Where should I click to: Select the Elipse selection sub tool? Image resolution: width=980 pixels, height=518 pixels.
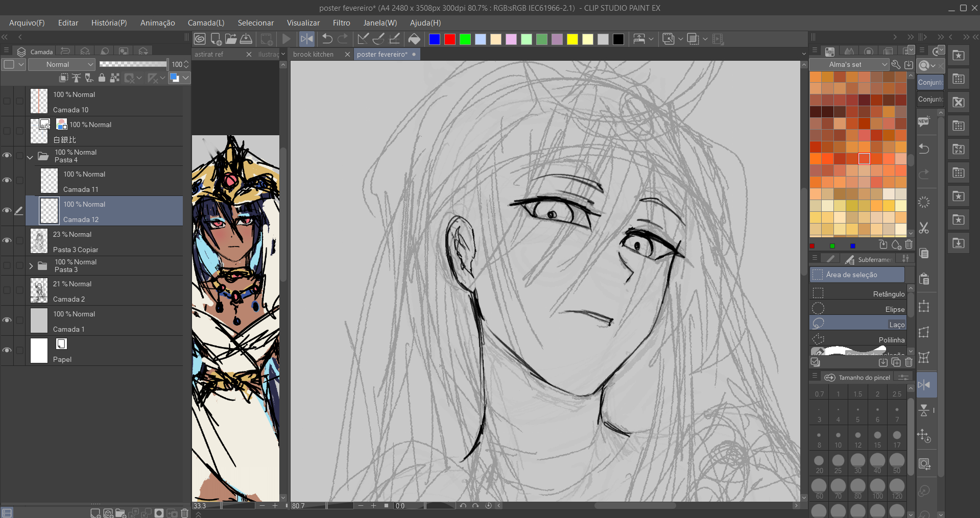(858, 309)
